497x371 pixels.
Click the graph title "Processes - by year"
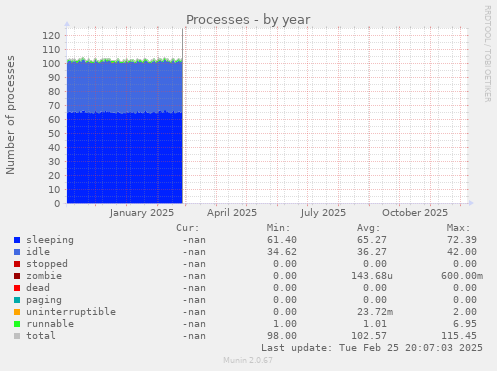tap(248, 20)
